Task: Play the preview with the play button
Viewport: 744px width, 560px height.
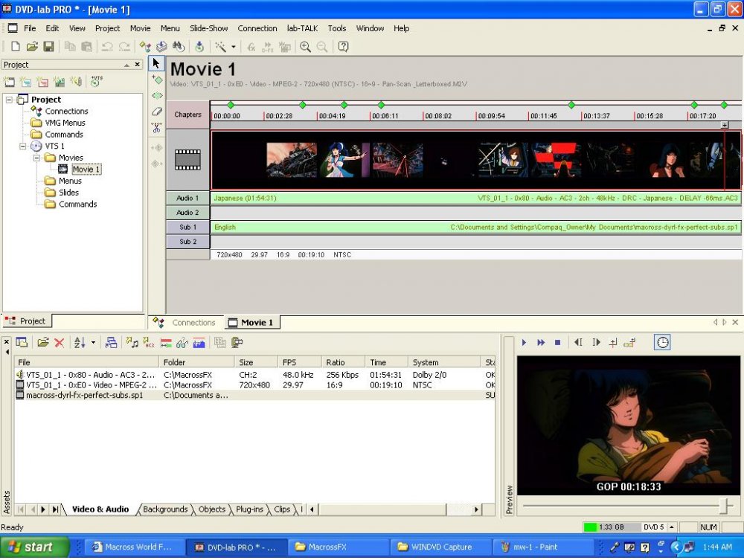Action: point(525,342)
